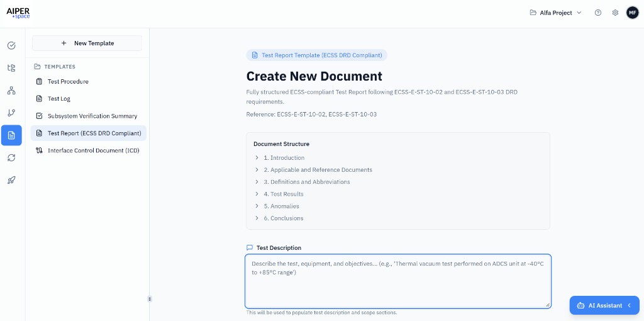
Task: Click the Interface Control Document route icon
Action: pos(40,150)
